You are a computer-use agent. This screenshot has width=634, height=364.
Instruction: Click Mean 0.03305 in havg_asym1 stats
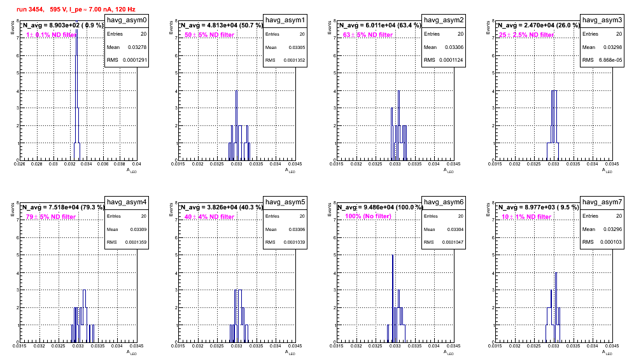(x=285, y=47)
